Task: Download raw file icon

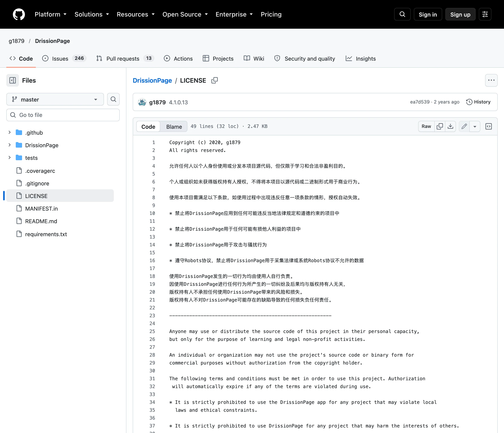Action: pos(450,126)
